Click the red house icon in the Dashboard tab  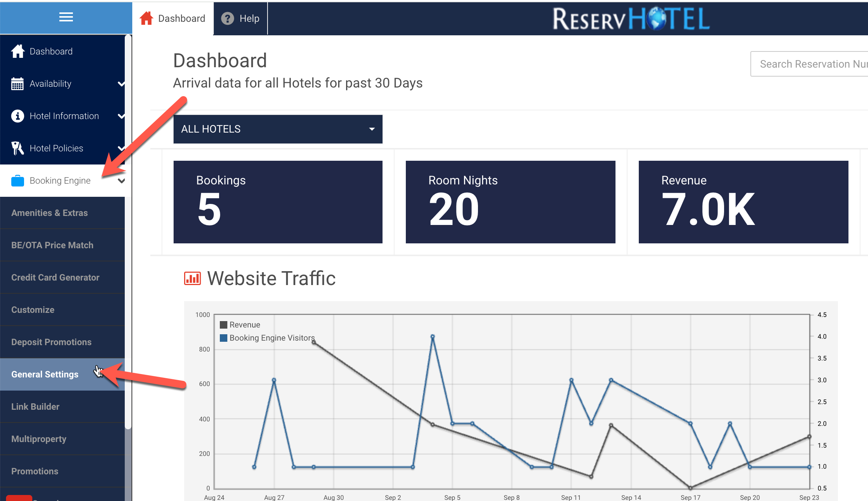(147, 18)
